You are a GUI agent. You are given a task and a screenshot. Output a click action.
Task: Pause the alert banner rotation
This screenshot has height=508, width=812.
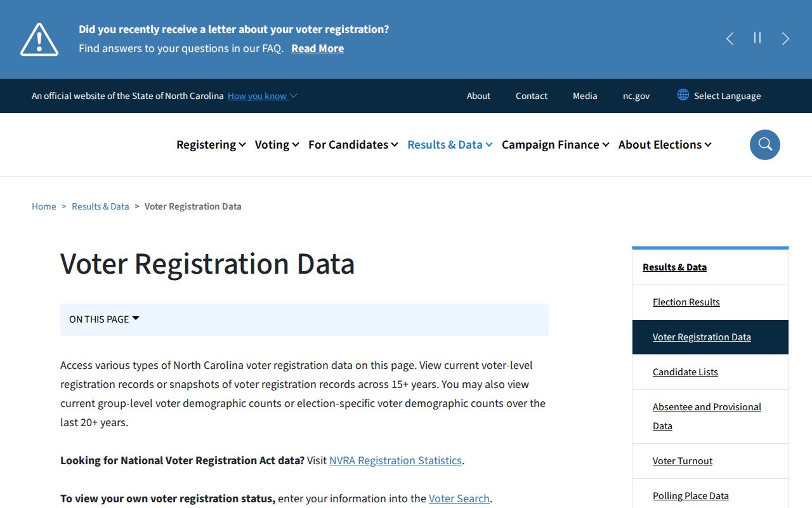[x=757, y=38]
